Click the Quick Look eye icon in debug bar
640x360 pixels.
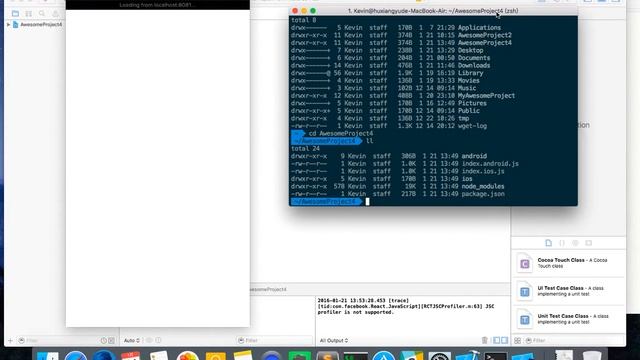[x=149, y=340]
